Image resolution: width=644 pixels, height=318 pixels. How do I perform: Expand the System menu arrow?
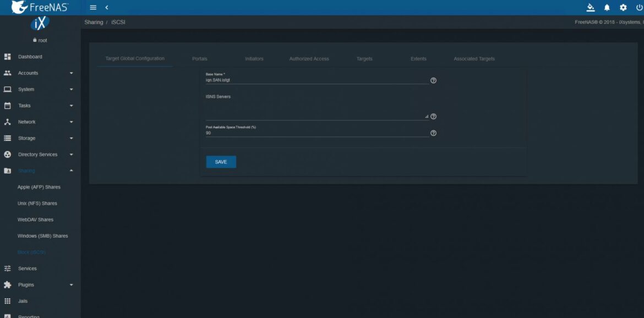click(x=71, y=89)
